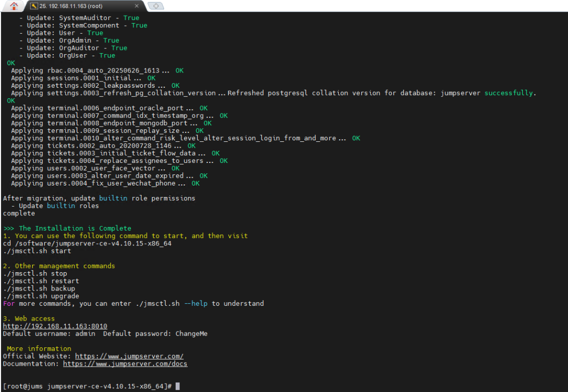Click the './jmsctl.sh upgrade' command text
The width and height of the screenshot is (568, 392).
41,296
